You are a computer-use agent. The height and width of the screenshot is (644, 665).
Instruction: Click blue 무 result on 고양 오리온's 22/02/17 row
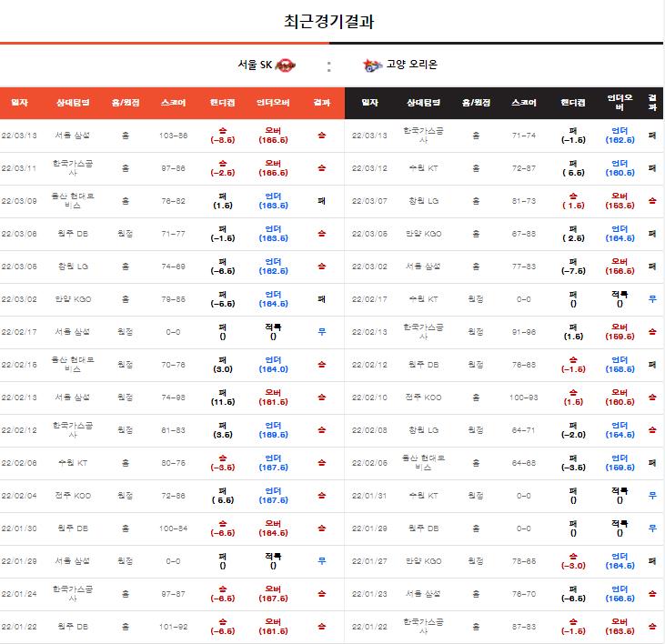click(x=652, y=299)
